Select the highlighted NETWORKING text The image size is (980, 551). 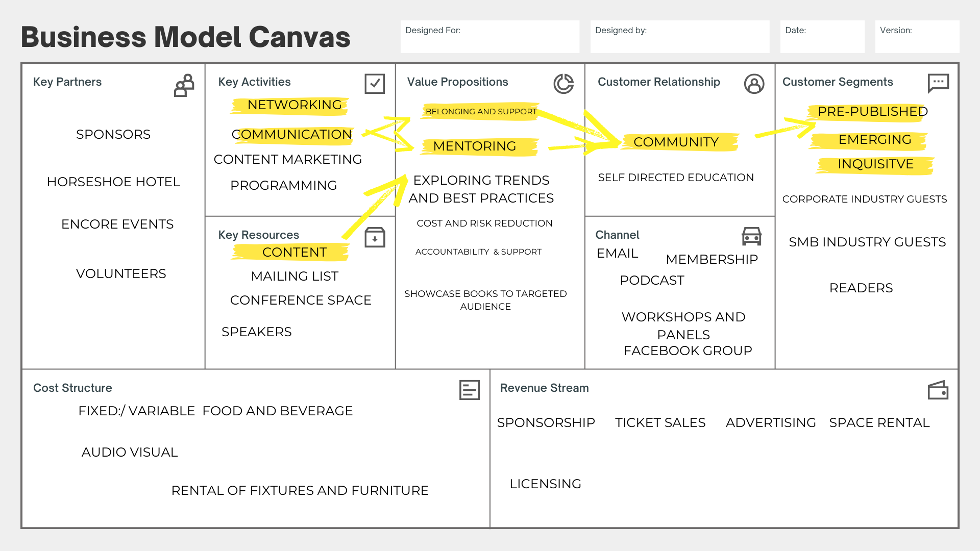295,105
